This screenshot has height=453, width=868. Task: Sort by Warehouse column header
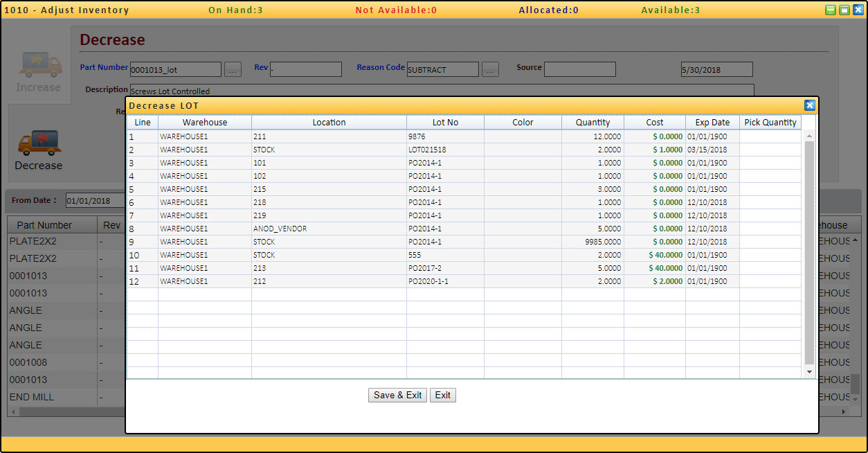click(205, 122)
